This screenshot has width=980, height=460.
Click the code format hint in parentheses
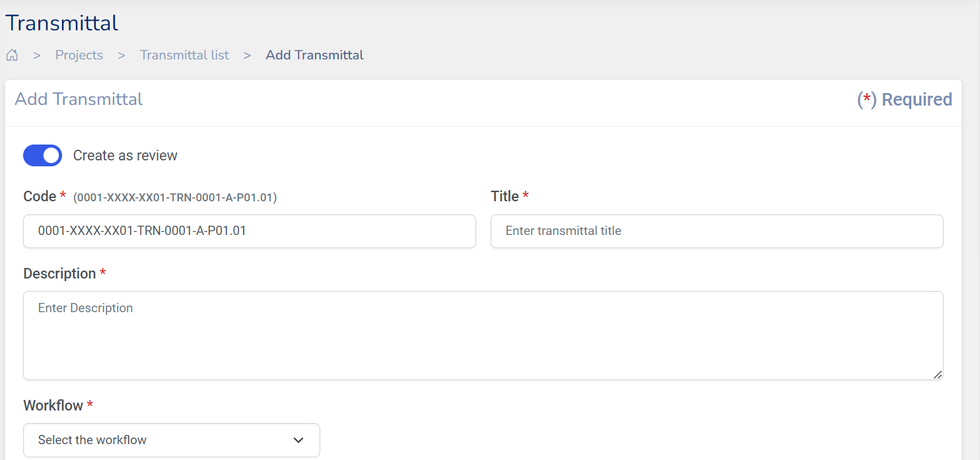point(175,197)
